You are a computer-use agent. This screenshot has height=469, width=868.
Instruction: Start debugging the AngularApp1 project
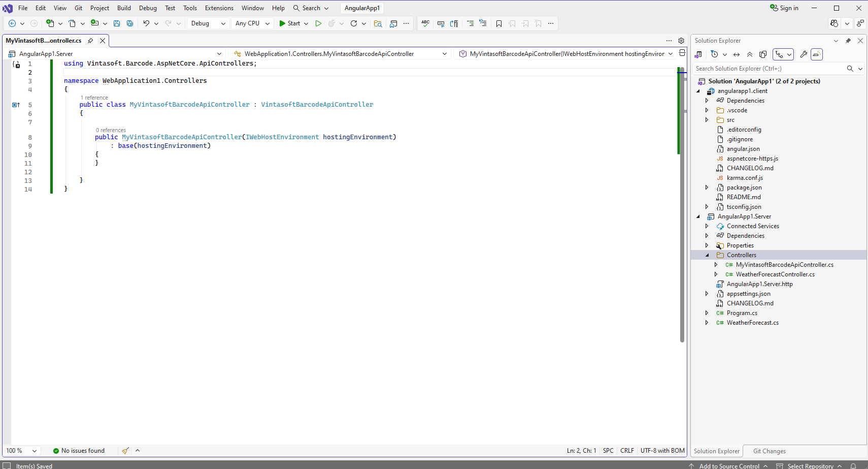point(290,23)
